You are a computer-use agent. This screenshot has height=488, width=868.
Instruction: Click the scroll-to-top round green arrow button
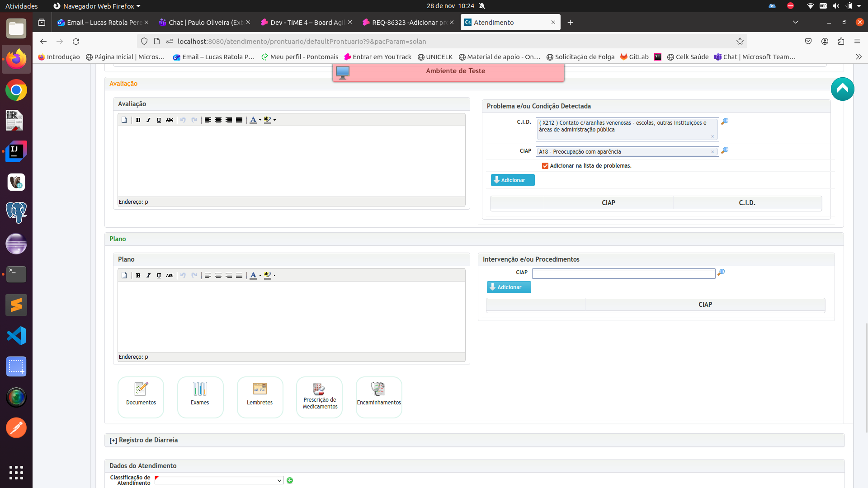(x=842, y=89)
